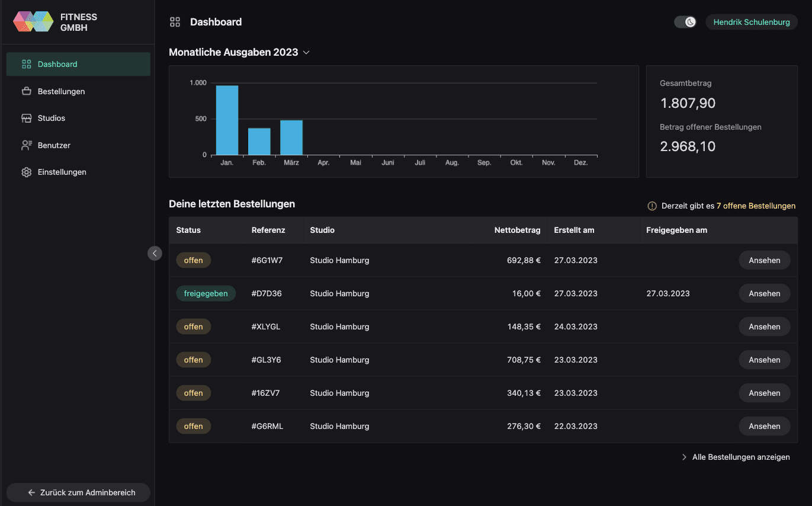Click Ansehen for order #XLYGL
Screen dimensions: 812x506
765,326
